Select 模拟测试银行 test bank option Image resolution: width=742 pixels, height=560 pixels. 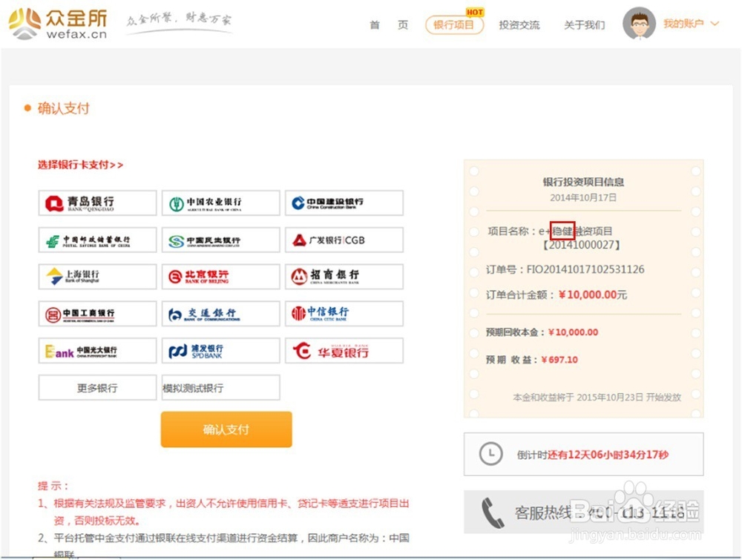click(x=220, y=388)
